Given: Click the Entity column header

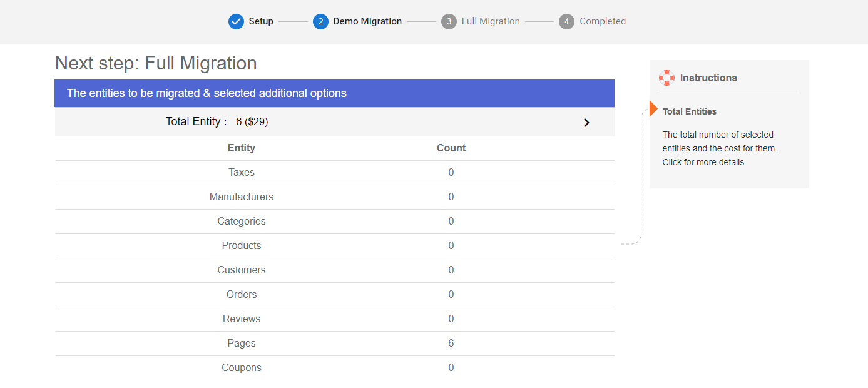Looking at the screenshot, I should click(242, 148).
